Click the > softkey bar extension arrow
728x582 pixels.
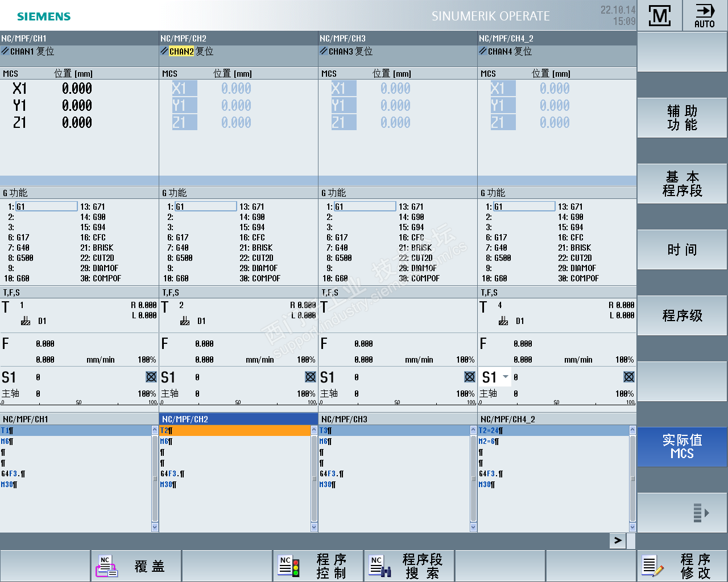[x=618, y=541]
